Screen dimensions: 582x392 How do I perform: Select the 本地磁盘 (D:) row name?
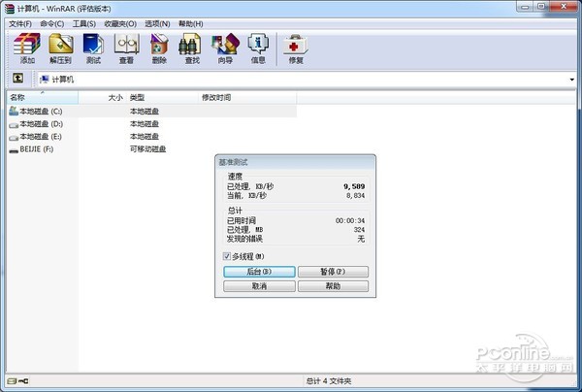pyautogui.click(x=41, y=124)
